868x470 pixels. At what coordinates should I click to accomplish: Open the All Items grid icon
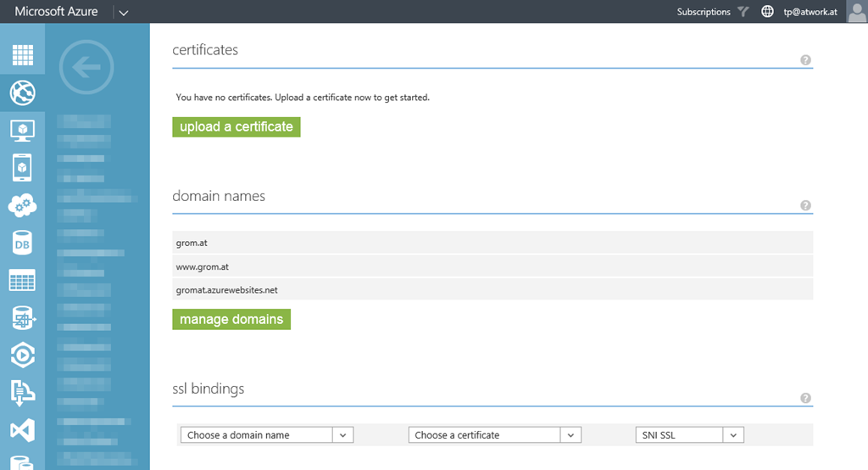click(23, 54)
